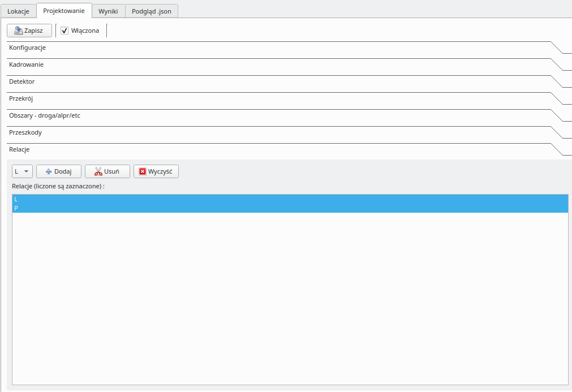
Task: Toggle the Włączona checkbox
Action: pos(64,31)
